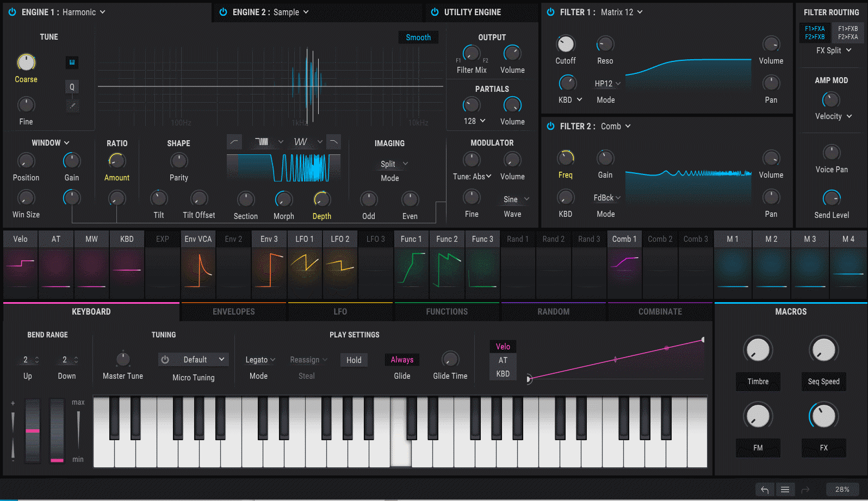
Task: Click the Shape waveform display
Action: 283,168
